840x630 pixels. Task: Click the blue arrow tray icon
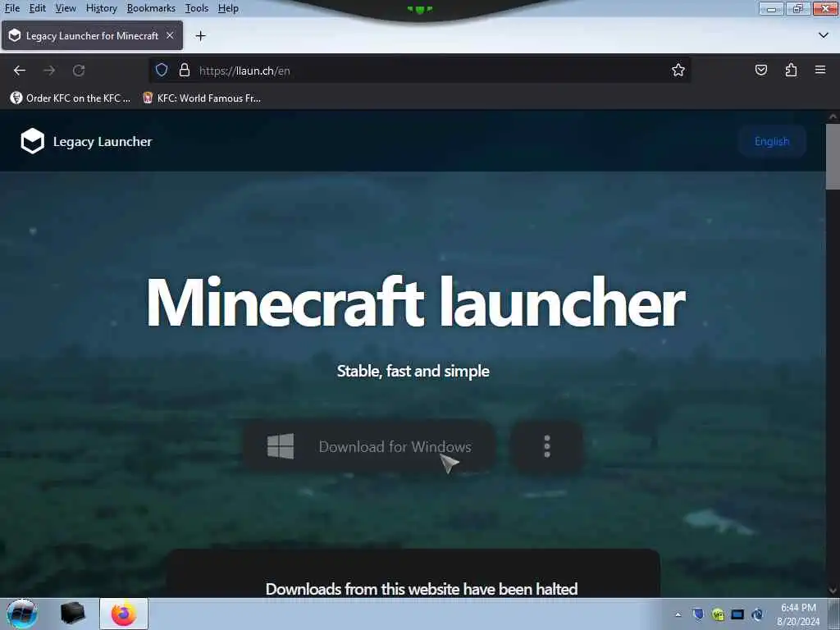pos(757,614)
